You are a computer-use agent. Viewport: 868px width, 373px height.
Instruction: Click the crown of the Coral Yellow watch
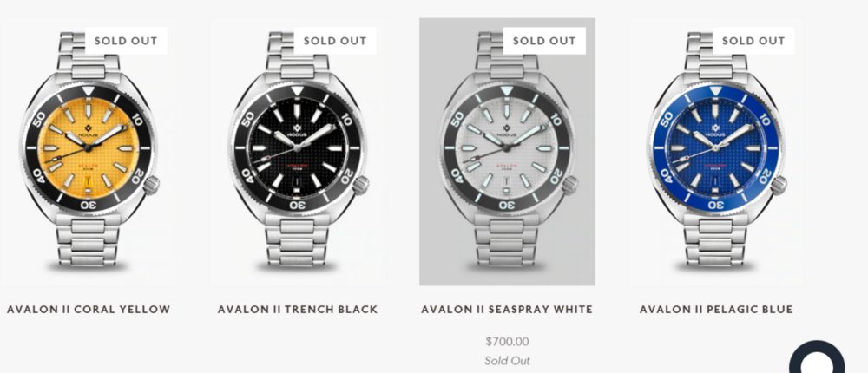coord(151,184)
